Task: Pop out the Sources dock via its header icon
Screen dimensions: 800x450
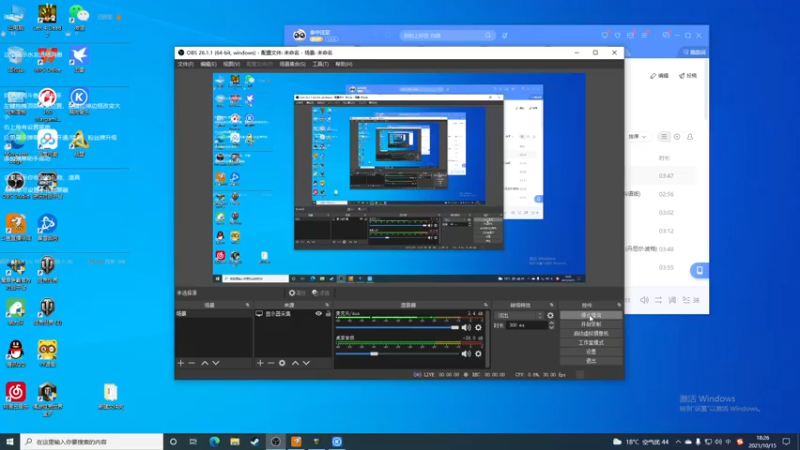Action: click(327, 305)
